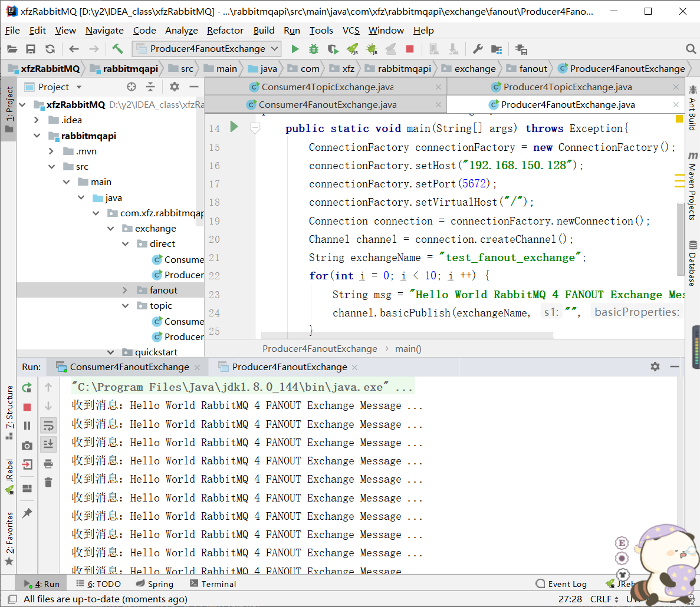Click main() in editor breadcrumb
700x607 pixels.
(x=408, y=349)
